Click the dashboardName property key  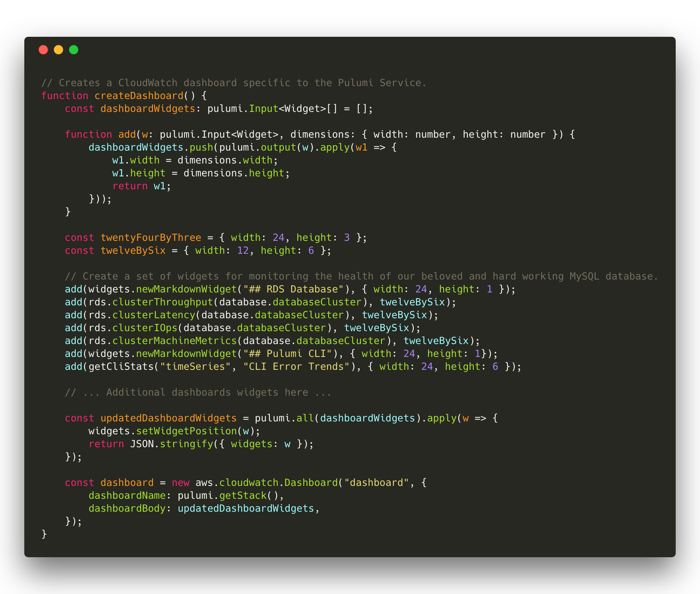[x=127, y=496]
